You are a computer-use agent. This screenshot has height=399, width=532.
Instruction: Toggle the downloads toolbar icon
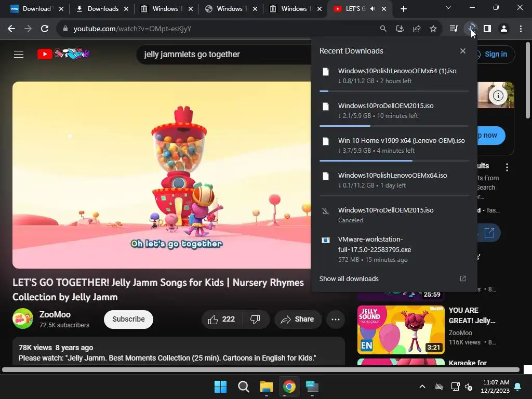[471, 29]
